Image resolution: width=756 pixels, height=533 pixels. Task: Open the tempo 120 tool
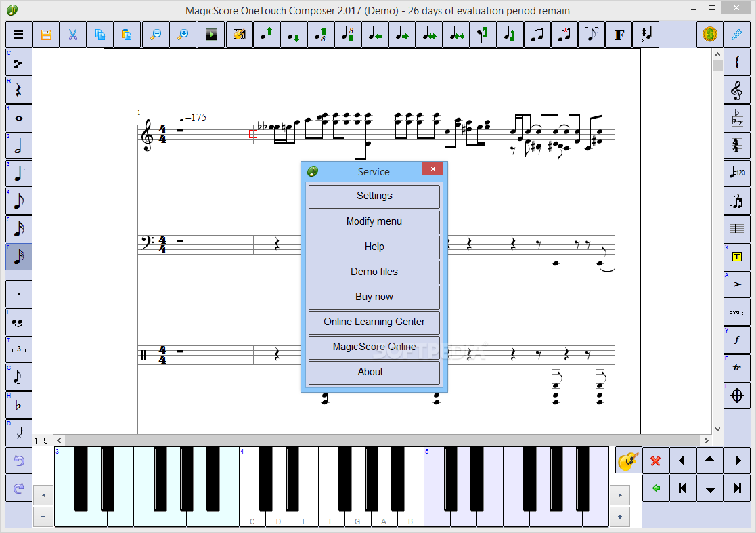pyautogui.click(x=737, y=173)
